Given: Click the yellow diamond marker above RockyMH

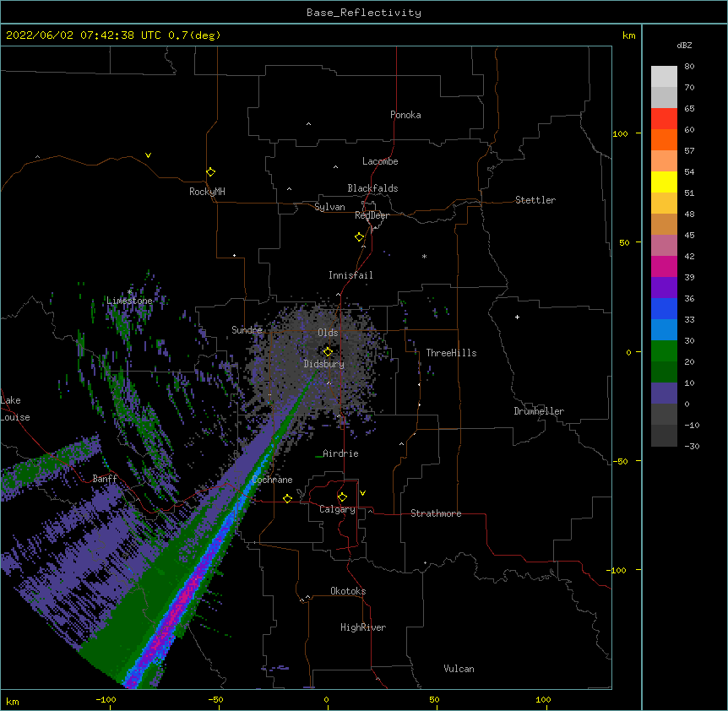Looking at the screenshot, I should pyautogui.click(x=211, y=172).
